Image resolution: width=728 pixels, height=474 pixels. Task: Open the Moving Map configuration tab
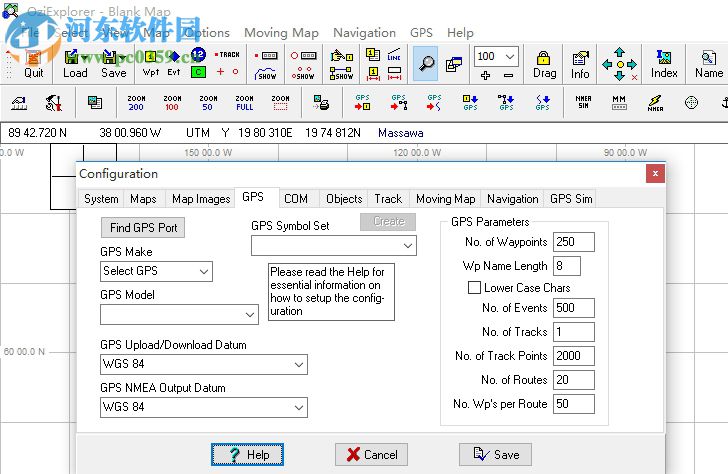[445, 199]
